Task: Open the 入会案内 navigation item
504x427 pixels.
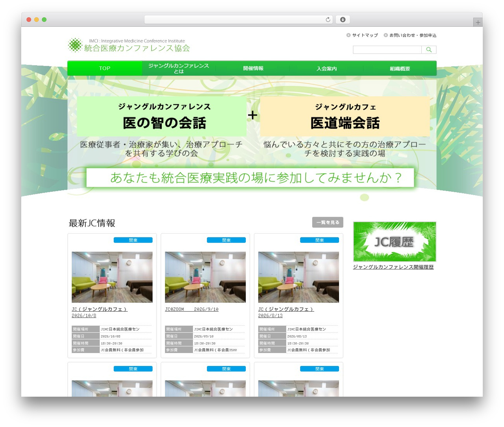Action: click(326, 68)
